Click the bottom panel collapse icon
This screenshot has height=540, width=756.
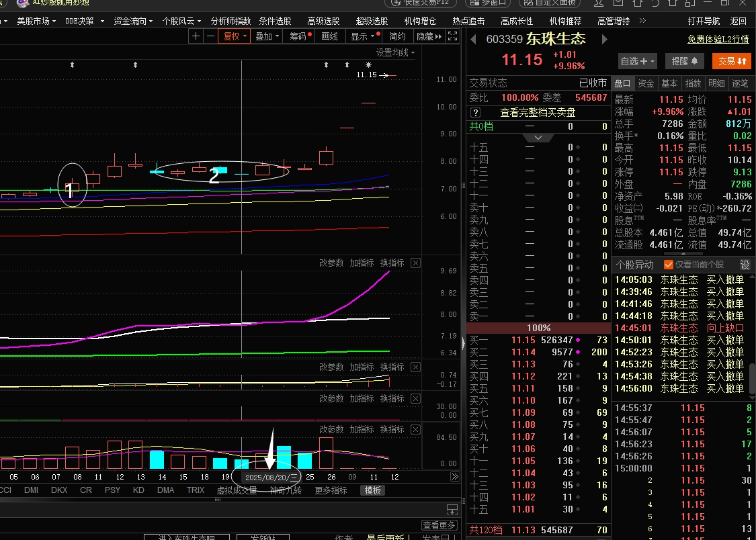452,509
